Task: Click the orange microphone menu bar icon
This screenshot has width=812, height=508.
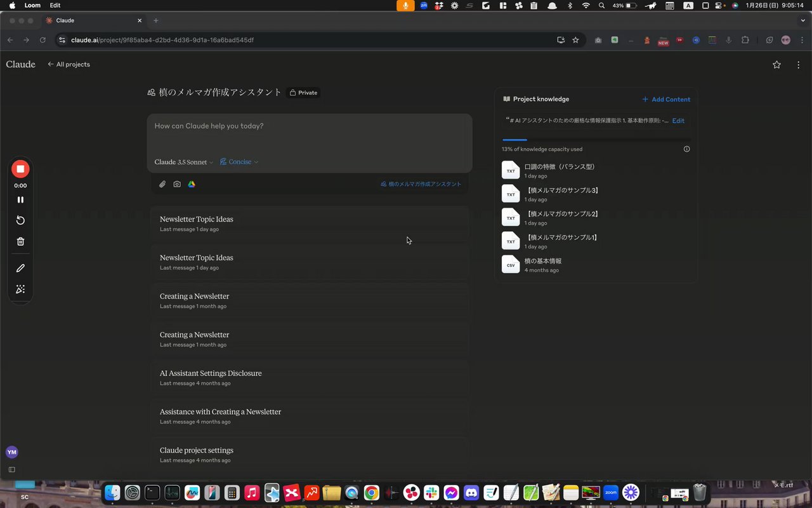Action: point(405,5)
